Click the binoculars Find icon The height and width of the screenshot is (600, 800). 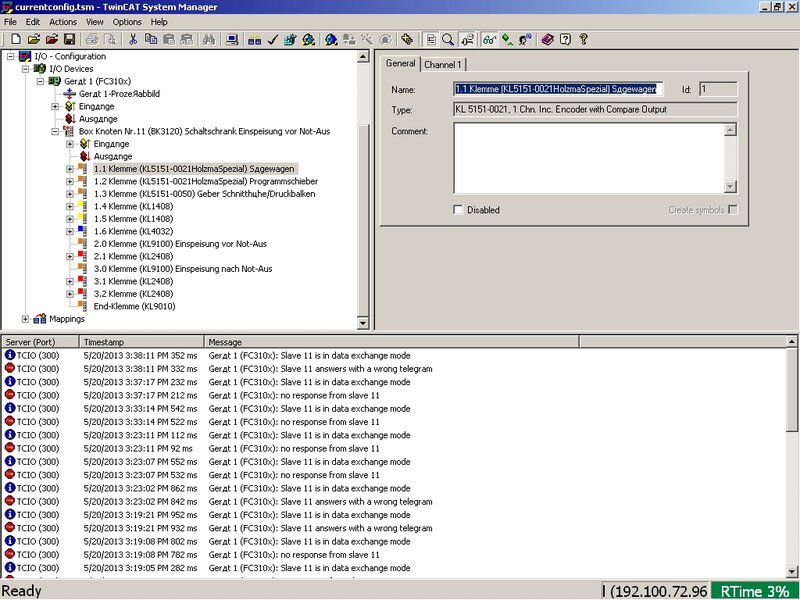click(x=209, y=40)
